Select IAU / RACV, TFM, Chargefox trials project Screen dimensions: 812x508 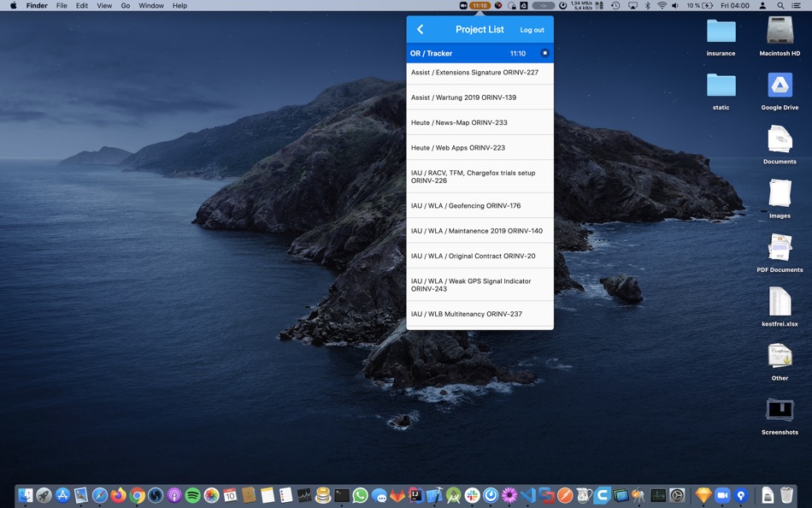click(x=480, y=177)
